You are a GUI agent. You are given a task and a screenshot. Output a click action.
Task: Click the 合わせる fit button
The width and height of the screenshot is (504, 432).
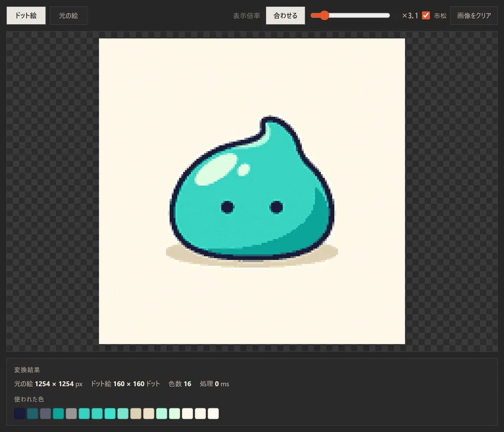[286, 16]
